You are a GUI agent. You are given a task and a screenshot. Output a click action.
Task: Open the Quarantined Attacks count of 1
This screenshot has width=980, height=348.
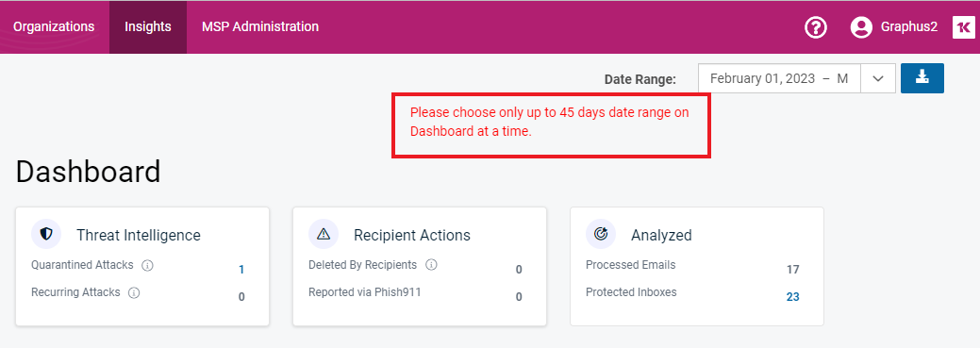[241, 270]
